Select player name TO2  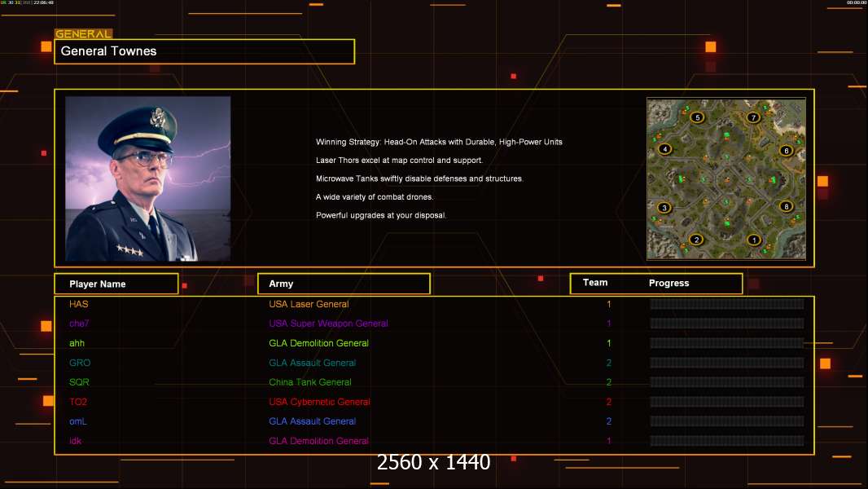click(x=78, y=402)
